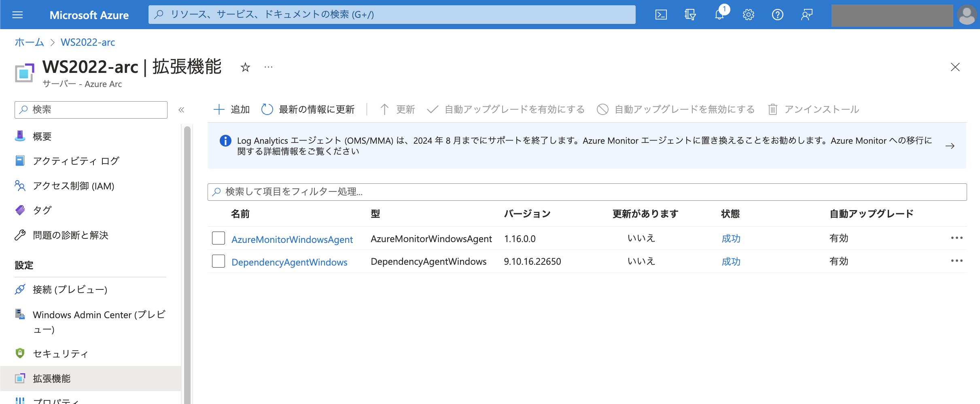The height and width of the screenshot is (404, 980).
Task: Sort by the 自動アップグレード column header
Action: click(x=872, y=214)
